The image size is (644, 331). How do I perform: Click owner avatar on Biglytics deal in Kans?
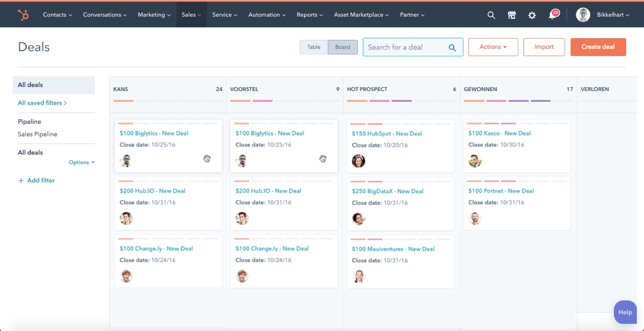pos(126,161)
